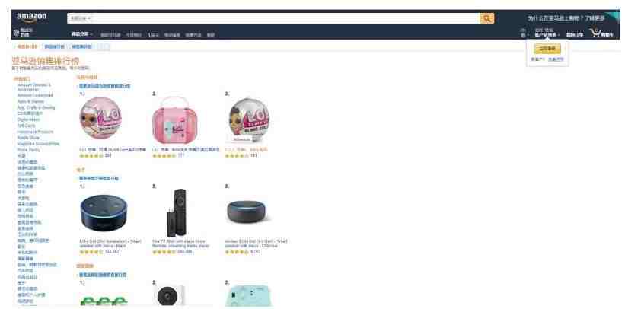Click inside the Amazon search input field
The height and width of the screenshot is (309, 644).
[285, 18]
